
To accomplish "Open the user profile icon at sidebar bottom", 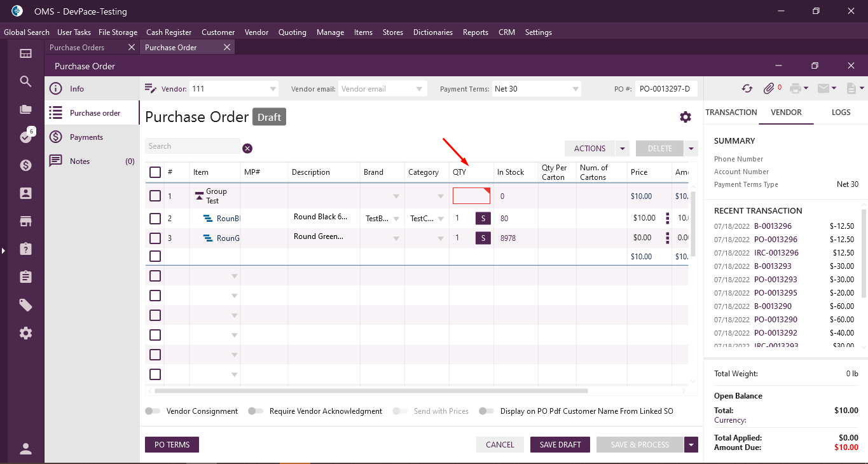I will tap(26, 449).
